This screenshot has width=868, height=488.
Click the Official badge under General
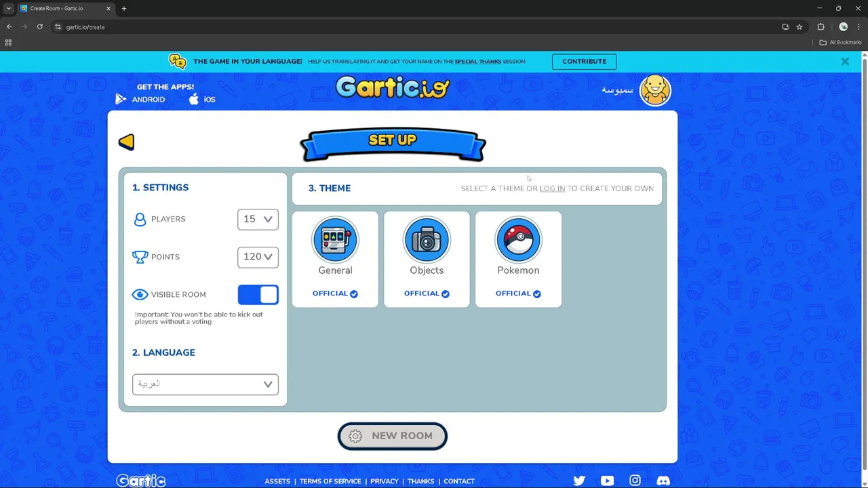(335, 293)
